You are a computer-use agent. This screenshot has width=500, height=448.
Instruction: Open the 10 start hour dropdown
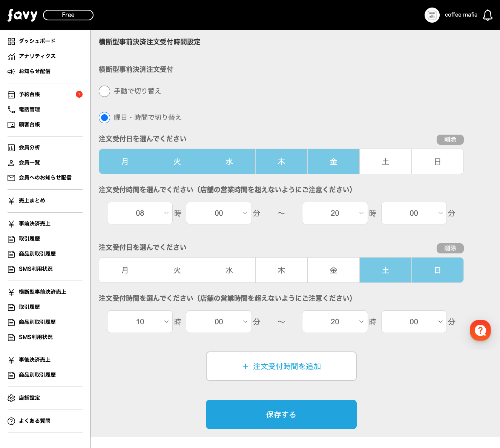pos(140,322)
